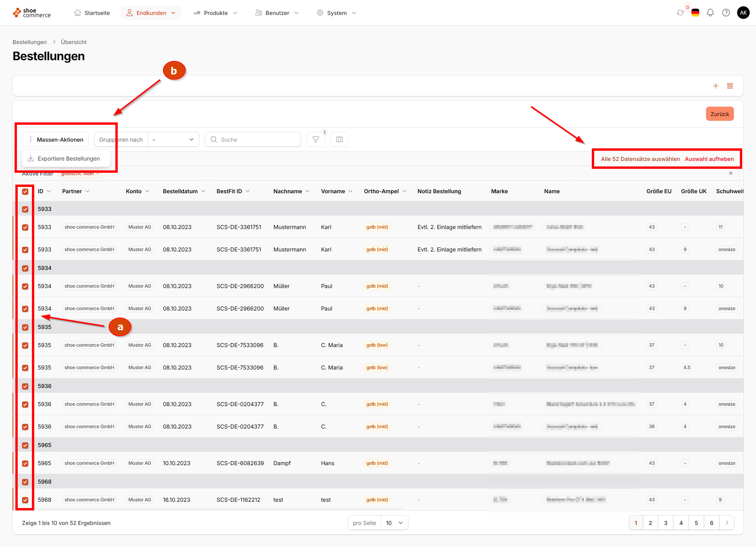The height and width of the screenshot is (547, 756).
Task: Click the sync refresh icon
Action: pyautogui.click(x=680, y=13)
